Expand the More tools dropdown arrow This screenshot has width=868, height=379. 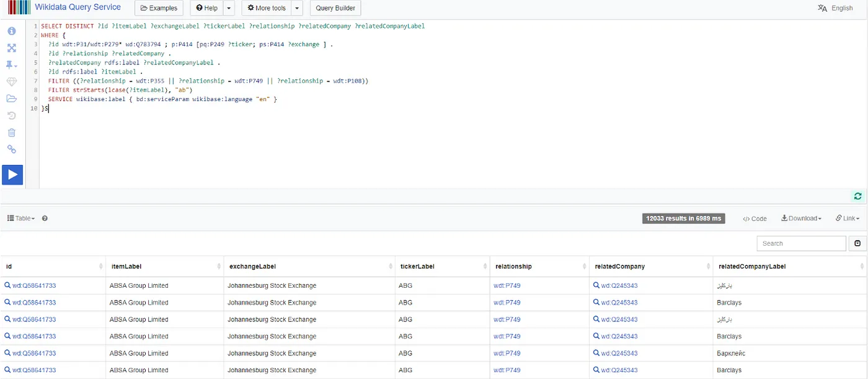click(x=297, y=9)
